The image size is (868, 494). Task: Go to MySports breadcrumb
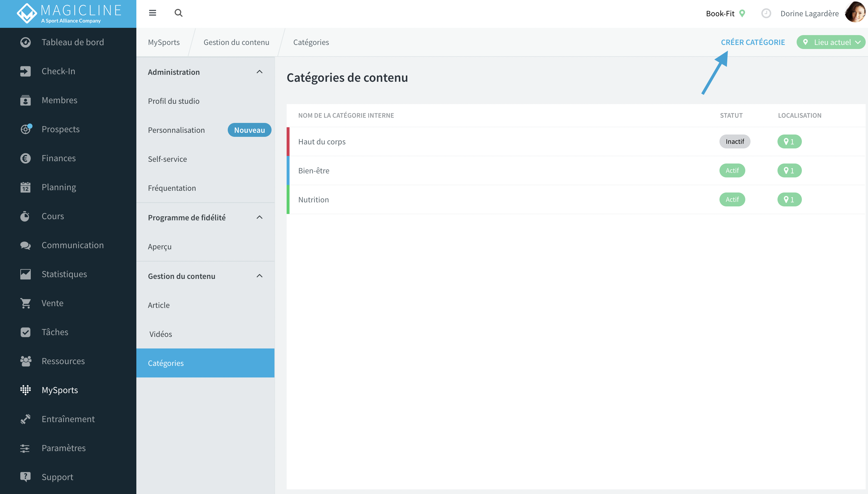pyautogui.click(x=164, y=42)
